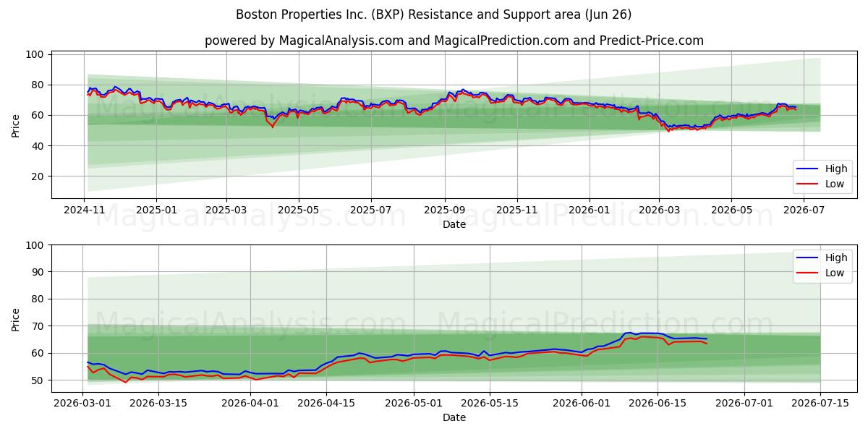Click the '2026-04-15' tick label

click(326, 403)
